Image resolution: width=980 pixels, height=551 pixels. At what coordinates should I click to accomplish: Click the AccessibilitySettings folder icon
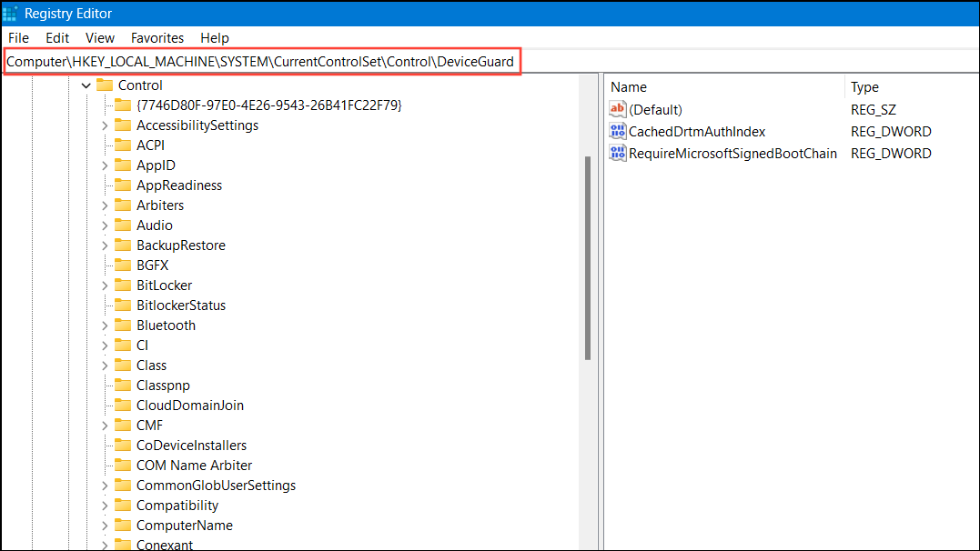click(123, 125)
